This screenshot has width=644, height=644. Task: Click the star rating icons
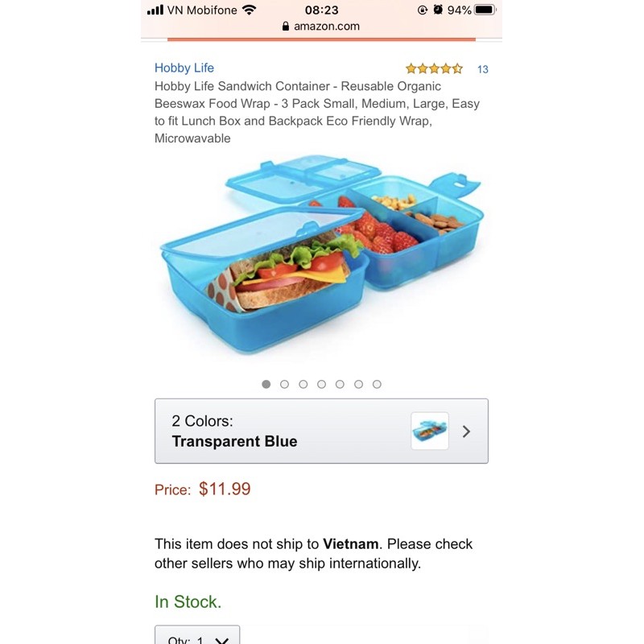(434, 68)
